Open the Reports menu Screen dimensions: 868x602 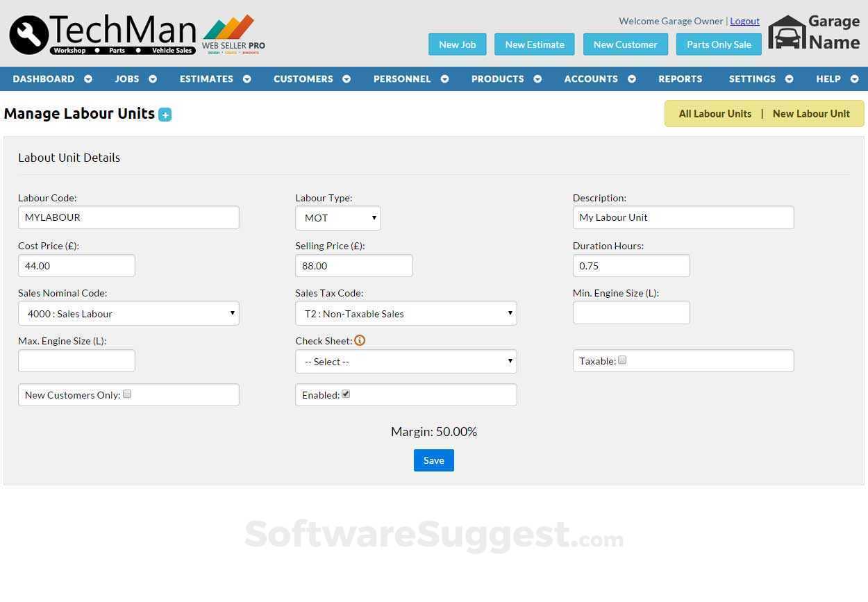pyautogui.click(x=680, y=78)
